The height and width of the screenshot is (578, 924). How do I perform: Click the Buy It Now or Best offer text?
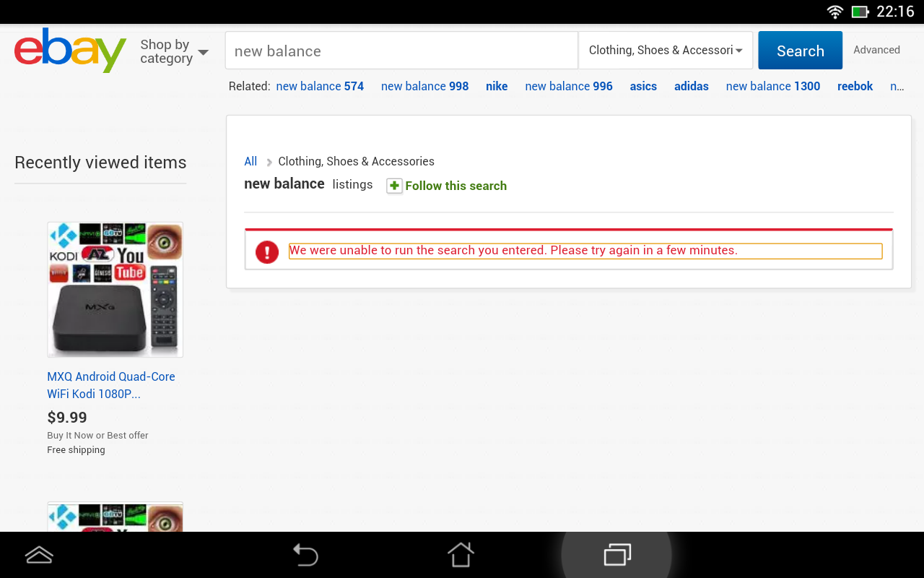pos(97,436)
